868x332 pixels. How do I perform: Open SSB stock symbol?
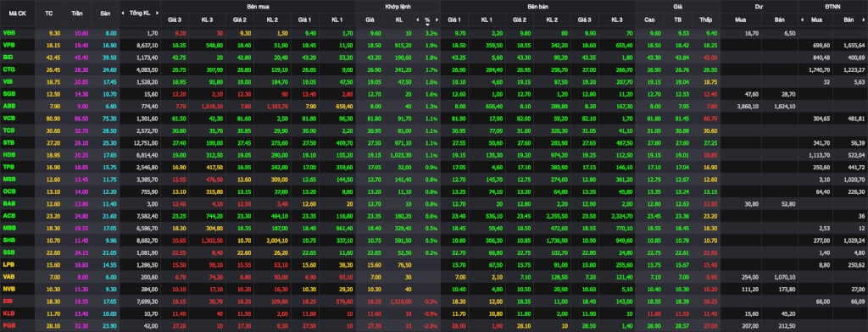point(8,252)
